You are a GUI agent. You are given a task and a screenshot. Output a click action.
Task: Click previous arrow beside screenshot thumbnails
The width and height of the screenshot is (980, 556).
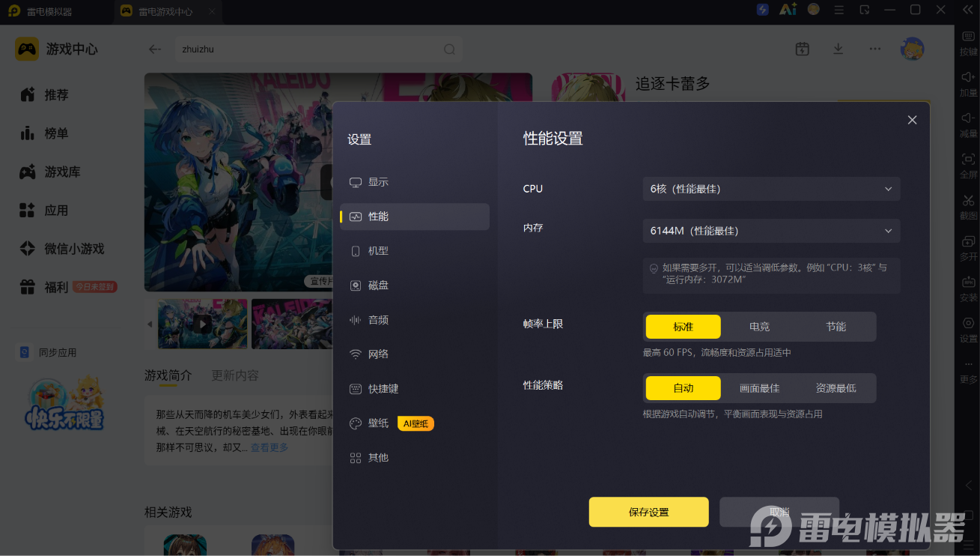tap(149, 324)
